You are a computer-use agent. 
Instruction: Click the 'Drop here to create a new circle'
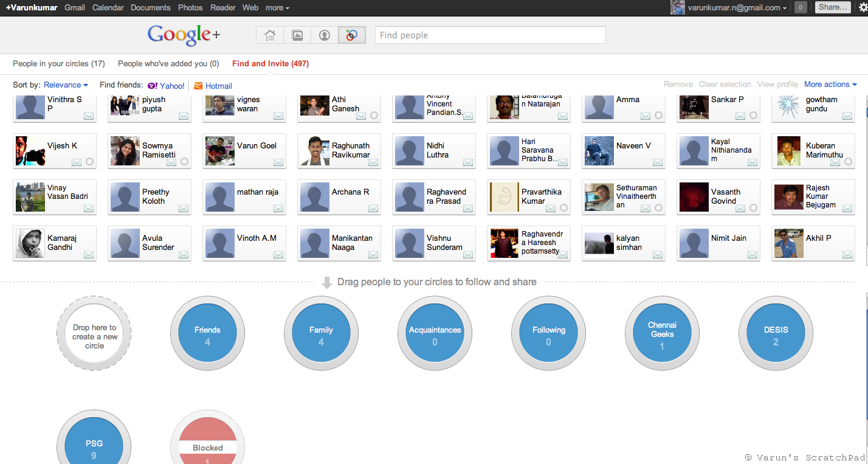coord(94,333)
